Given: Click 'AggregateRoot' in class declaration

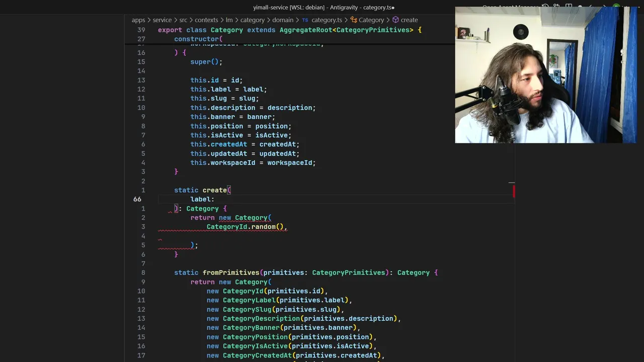Looking at the screenshot, I should coord(306,30).
